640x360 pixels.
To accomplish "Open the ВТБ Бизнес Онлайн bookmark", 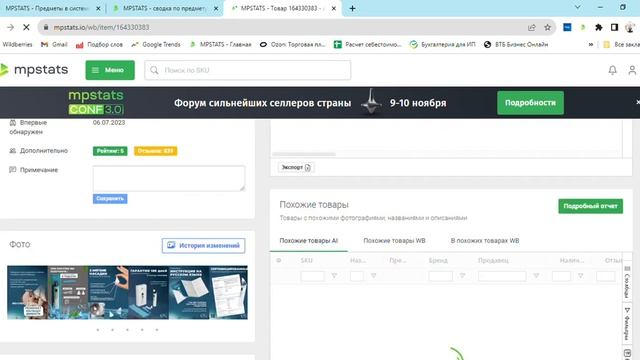I will point(516,44).
